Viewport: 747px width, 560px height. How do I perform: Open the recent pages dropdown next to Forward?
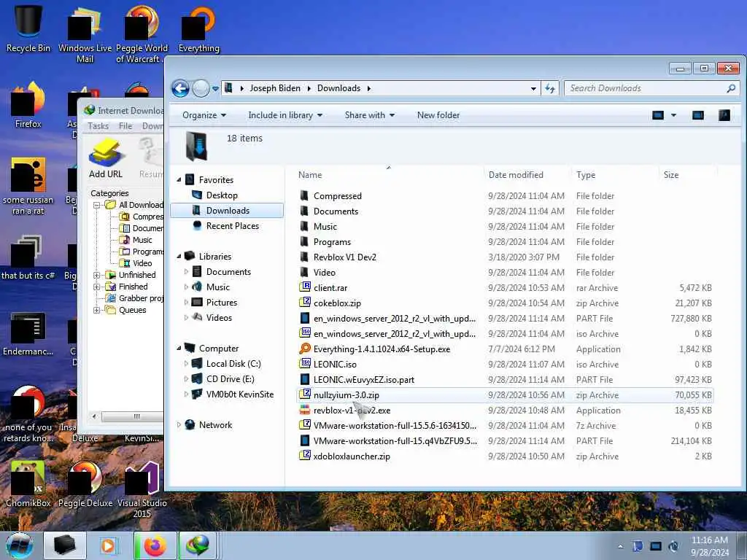[215, 88]
